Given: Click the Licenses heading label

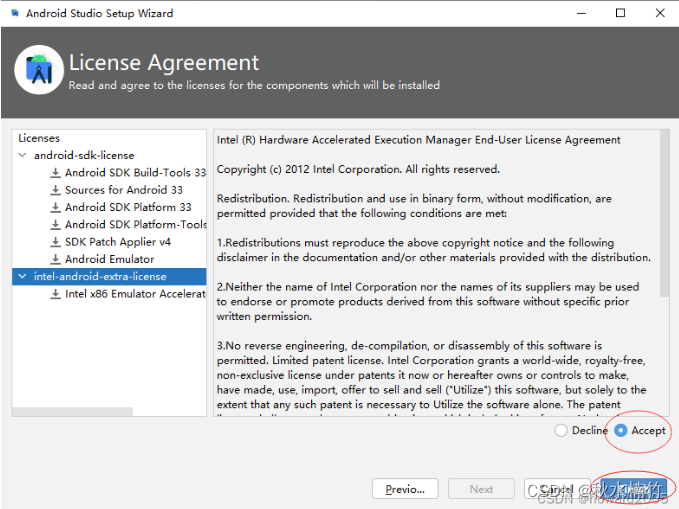Looking at the screenshot, I should [x=39, y=138].
